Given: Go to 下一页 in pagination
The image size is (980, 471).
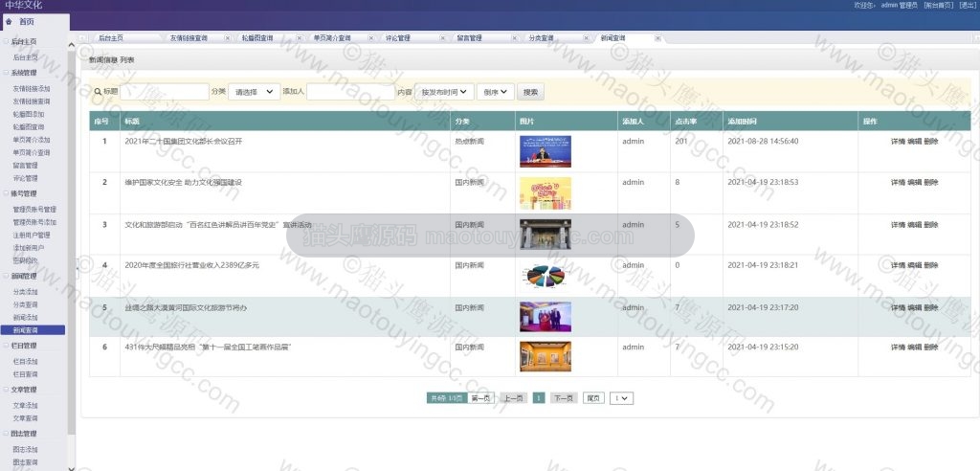Looking at the screenshot, I should (x=564, y=398).
